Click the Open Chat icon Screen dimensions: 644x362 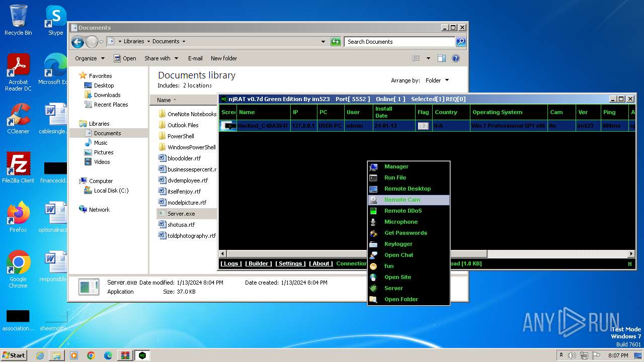click(373, 255)
